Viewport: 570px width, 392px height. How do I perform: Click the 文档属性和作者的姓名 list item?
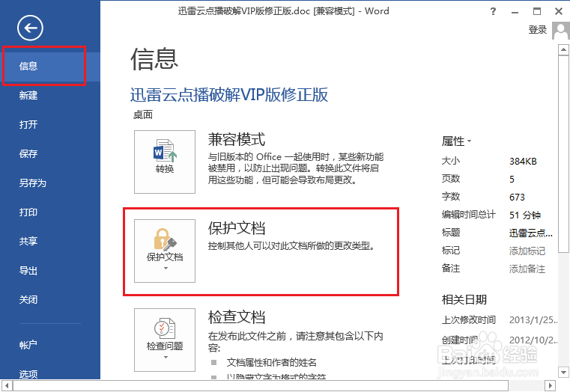pos(272,363)
